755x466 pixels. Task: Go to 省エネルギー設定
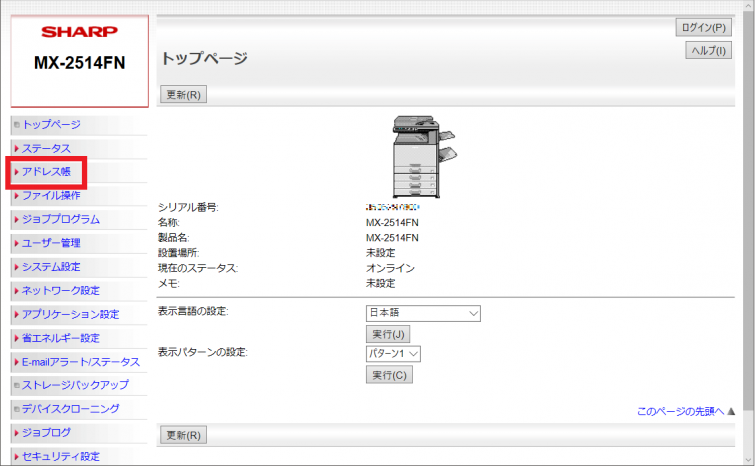tap(61, 338)
